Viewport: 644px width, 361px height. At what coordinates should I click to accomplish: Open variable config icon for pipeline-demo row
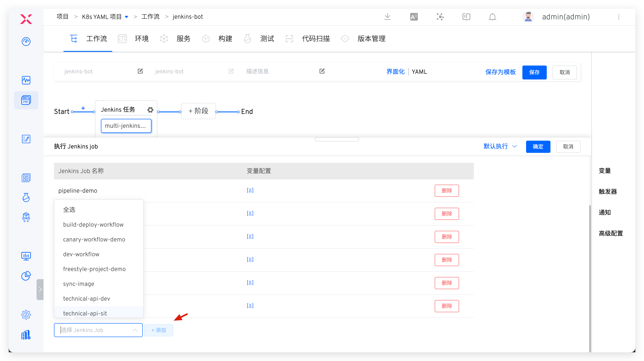[x=250, y=190]
